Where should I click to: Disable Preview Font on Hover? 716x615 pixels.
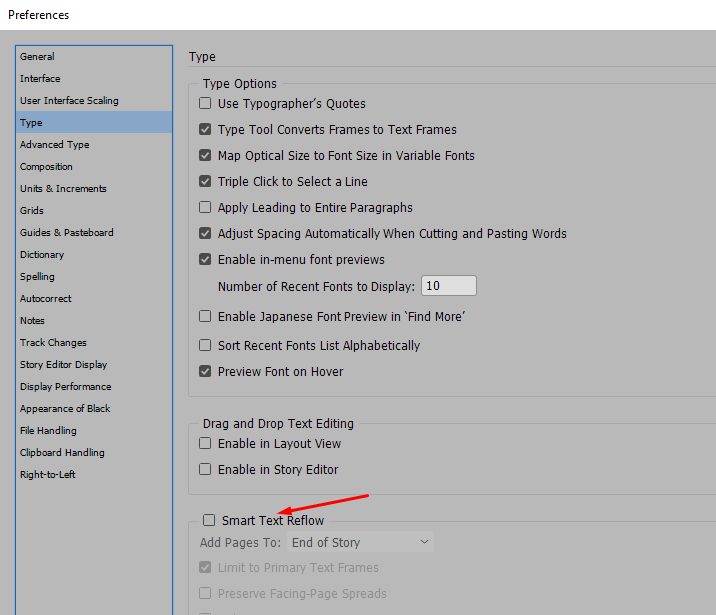pyautogui.click(x=206, y=372)
